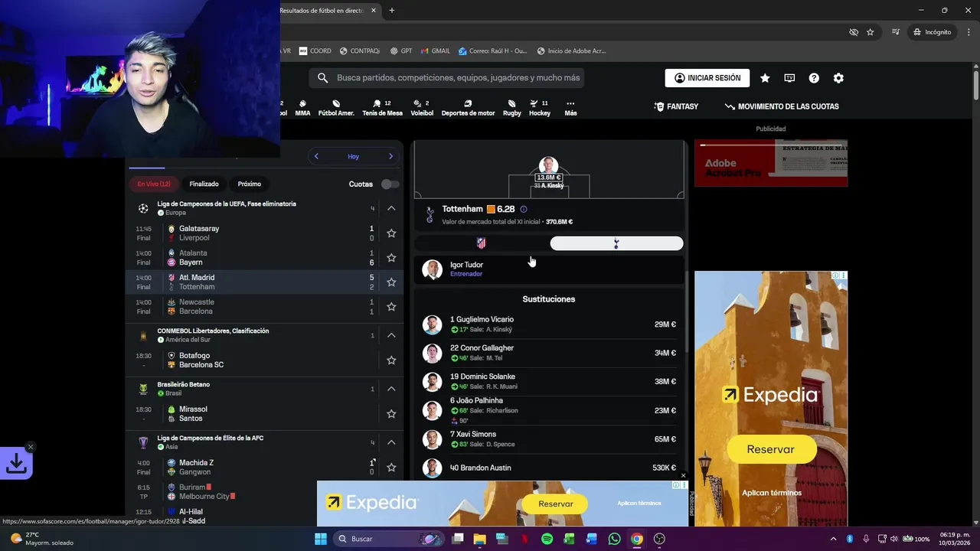
Task: Open the help question mark icon
Action: pos(814,78)
